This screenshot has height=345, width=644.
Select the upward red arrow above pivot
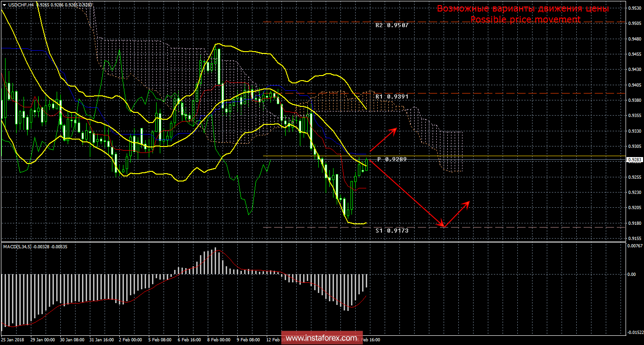383,139
